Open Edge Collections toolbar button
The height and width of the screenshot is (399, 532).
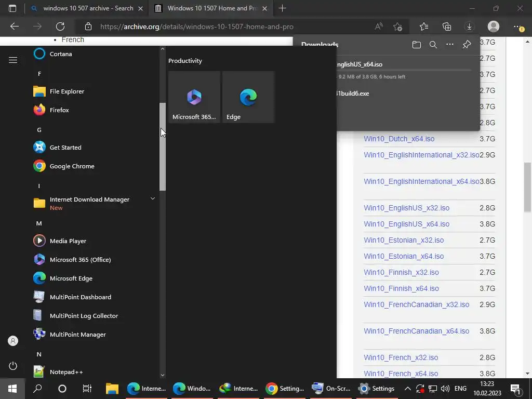(x=447, y=26)
